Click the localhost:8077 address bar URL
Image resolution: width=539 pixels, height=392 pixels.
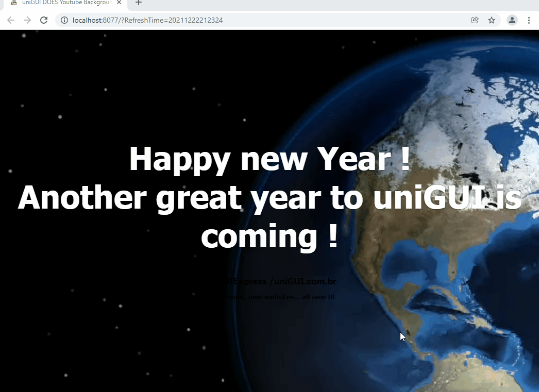[147, 20]
